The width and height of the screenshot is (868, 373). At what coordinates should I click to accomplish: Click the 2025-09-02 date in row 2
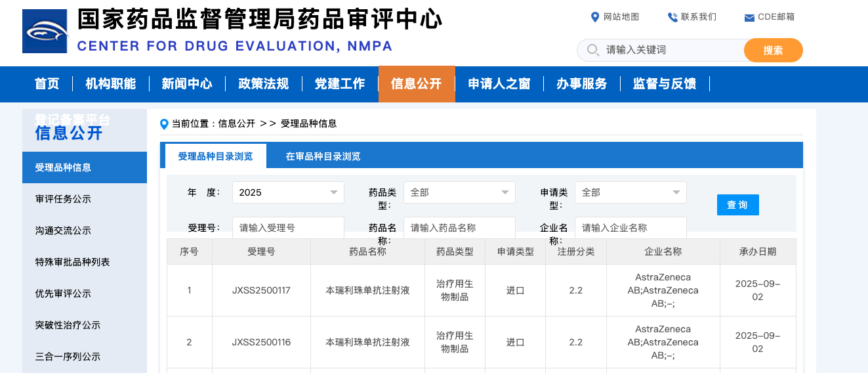(758, 342)
